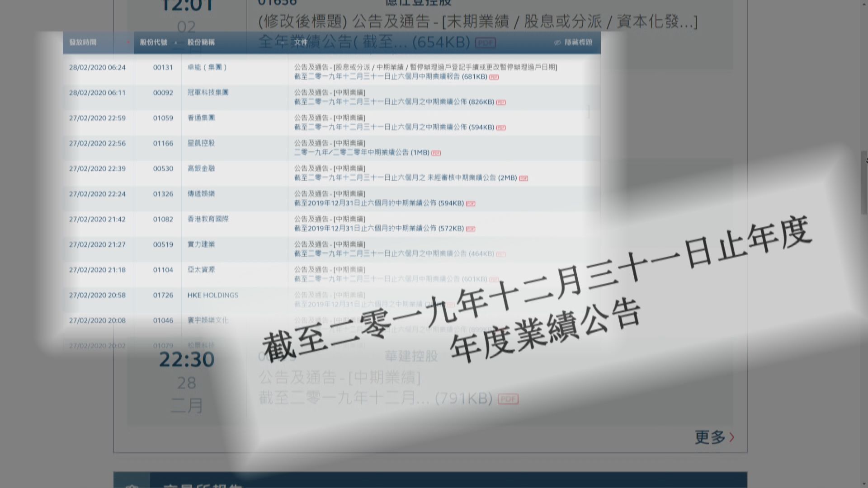Click the PDF icon for 全年業績公告 654KB

(485, 42)
